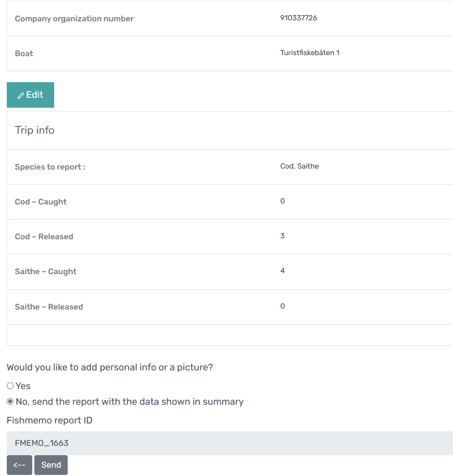Screen dimensions: 453x476
Task: Click the Species to report label
Action: tap(50, 167)
